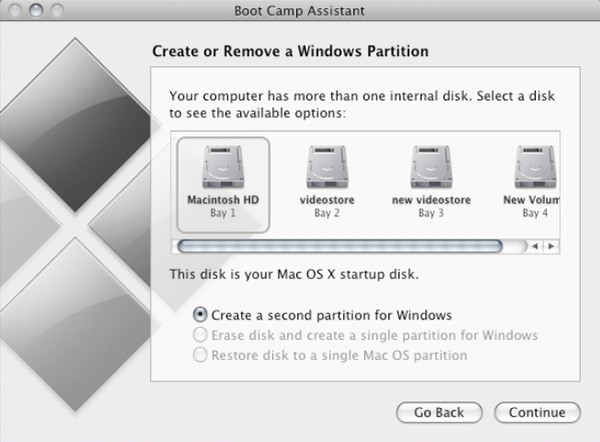Viewport: 600px width, 442px height.
Task: Close the Boot Camp Assistant window
Action: [x=15, y=10]
